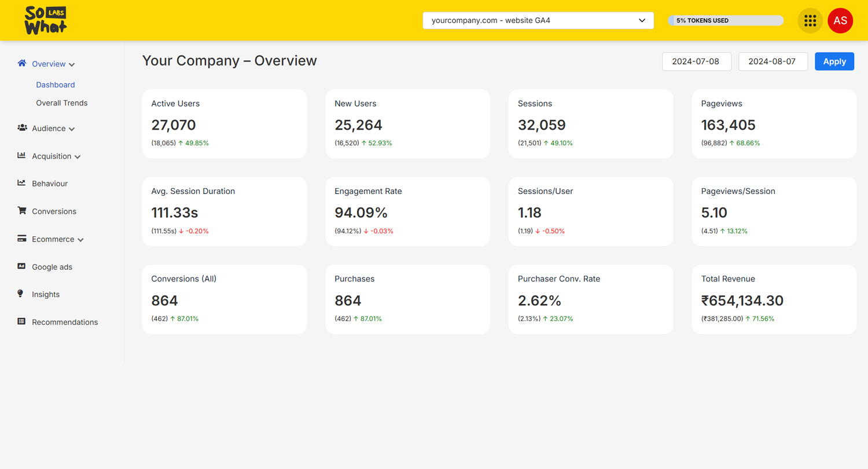Open the Acquisition menu label
This screenshot has height=469, width=868.
click(x=52, y=156)
